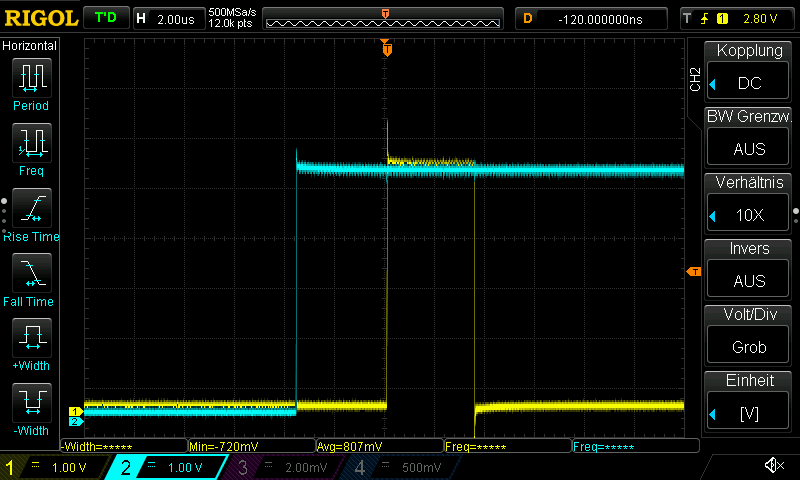This screenshot has height=480, width=800.
Task: Choose the Rise Time measurement
Action: coord(31,213)
